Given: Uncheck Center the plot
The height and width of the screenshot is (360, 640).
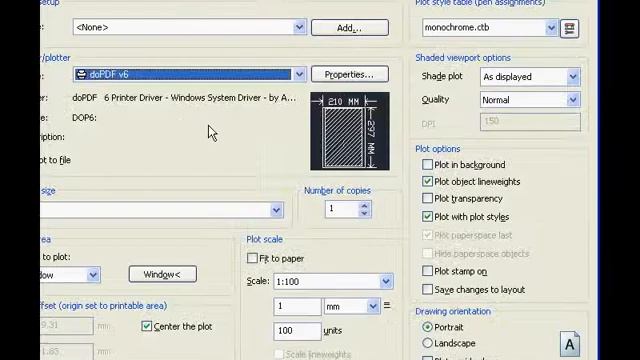Looking at the screenshot, I should tap(147, 326).
